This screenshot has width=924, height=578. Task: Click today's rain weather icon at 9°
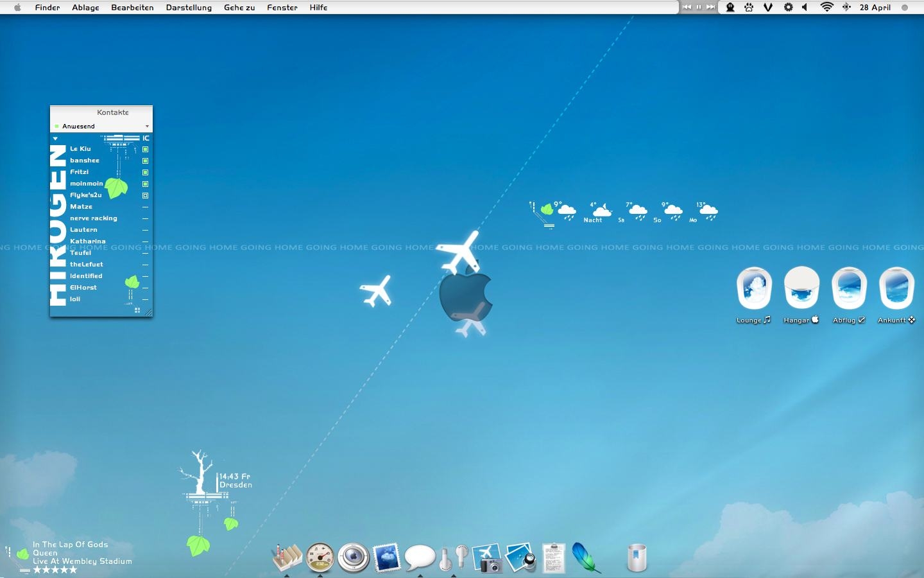click(567, 211)
